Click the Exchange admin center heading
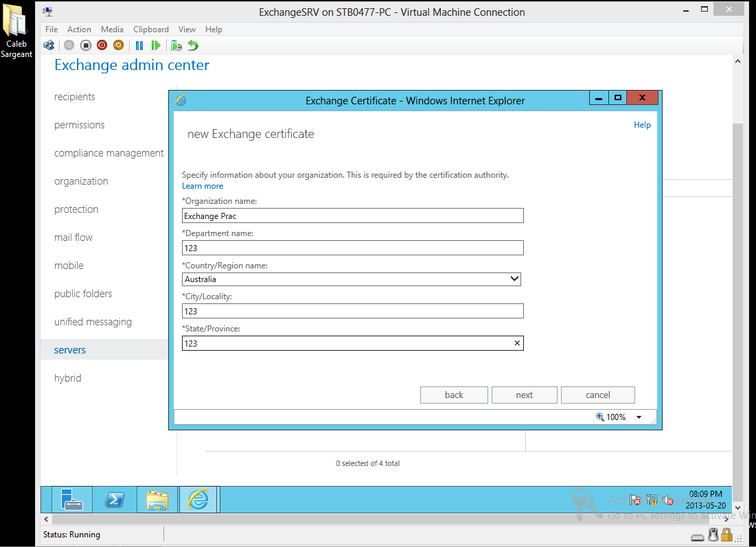Image resolution: width=756 pixels, height=547 pixels. pos(132,65)
